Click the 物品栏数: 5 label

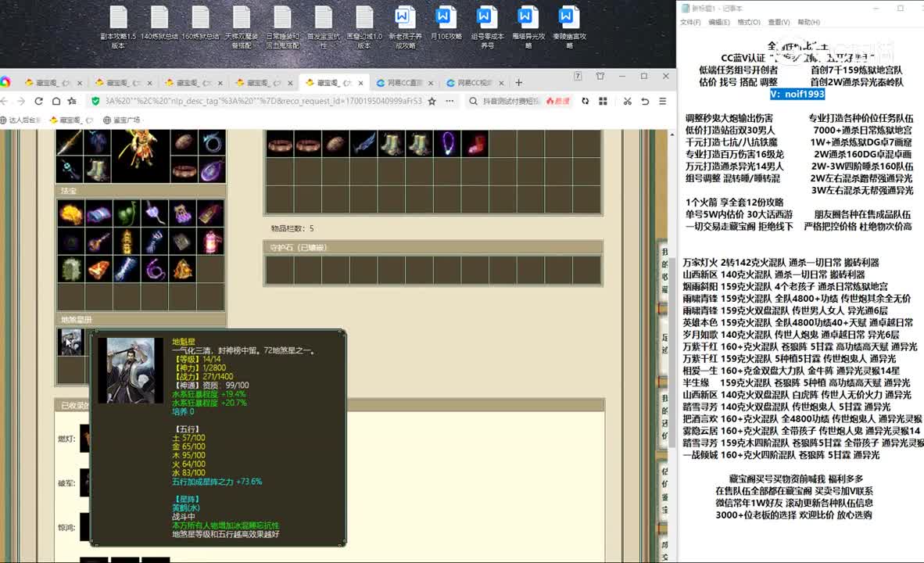click(292, 228)
